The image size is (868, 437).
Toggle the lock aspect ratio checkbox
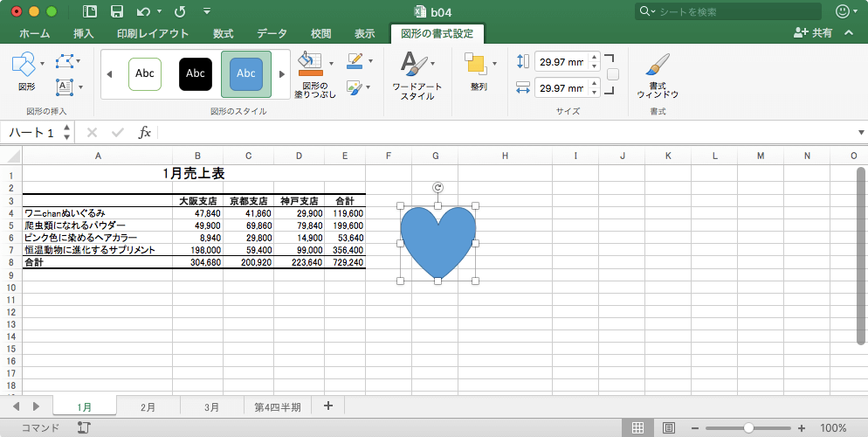point(613,74)
